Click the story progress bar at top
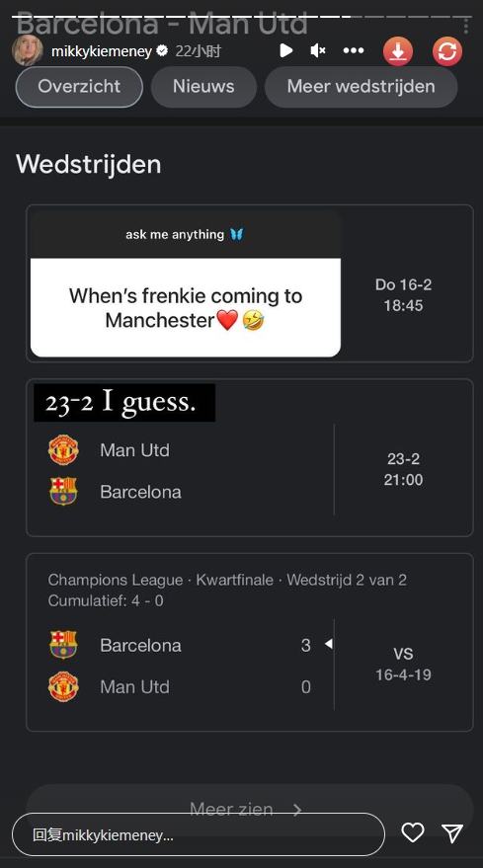The width and height of the screenshot is (483, 868). pos(241,16)
